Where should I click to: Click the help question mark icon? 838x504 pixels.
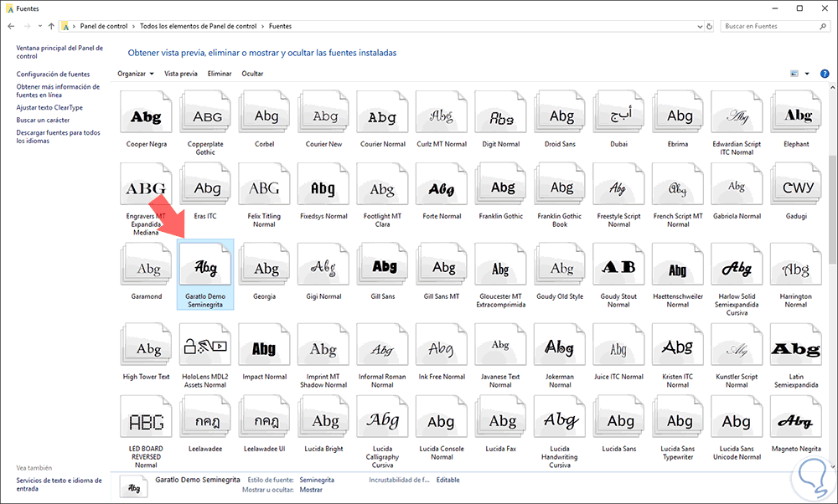[x=825, y=74]
